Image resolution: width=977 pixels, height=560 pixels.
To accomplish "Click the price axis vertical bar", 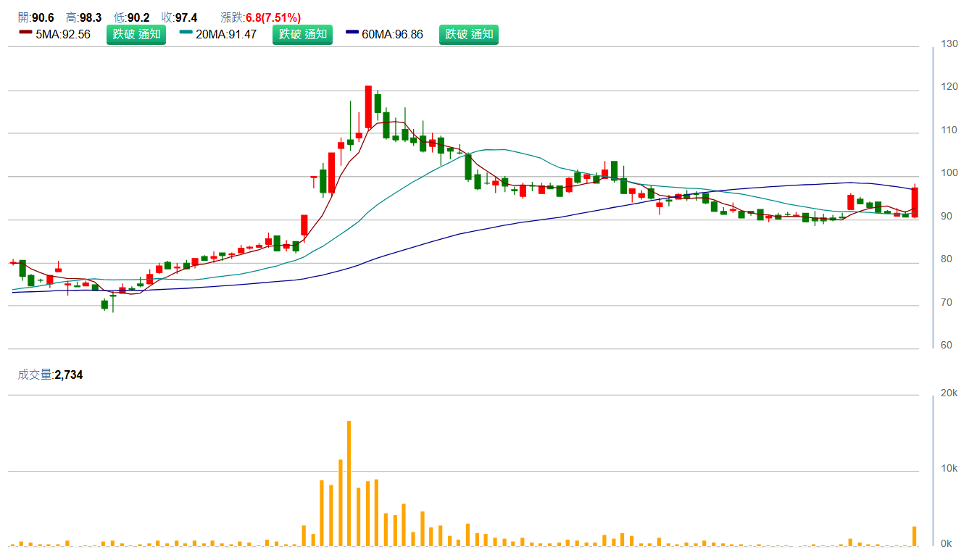I will (x=934, y=197).
